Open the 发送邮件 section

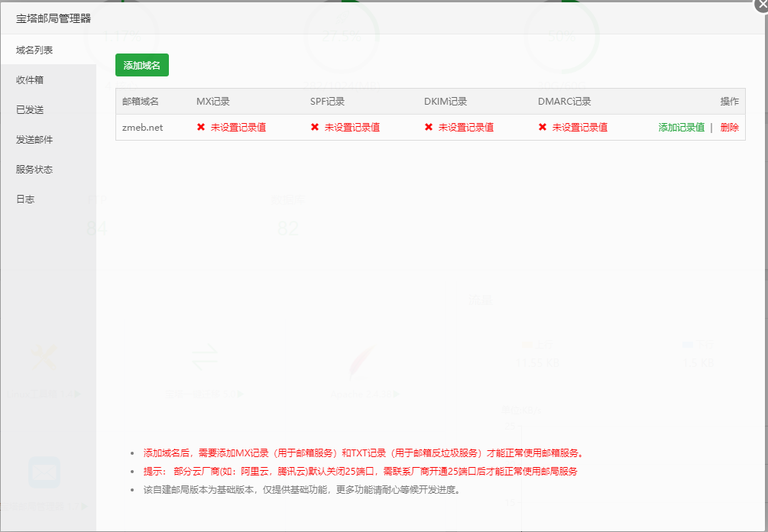34,139
